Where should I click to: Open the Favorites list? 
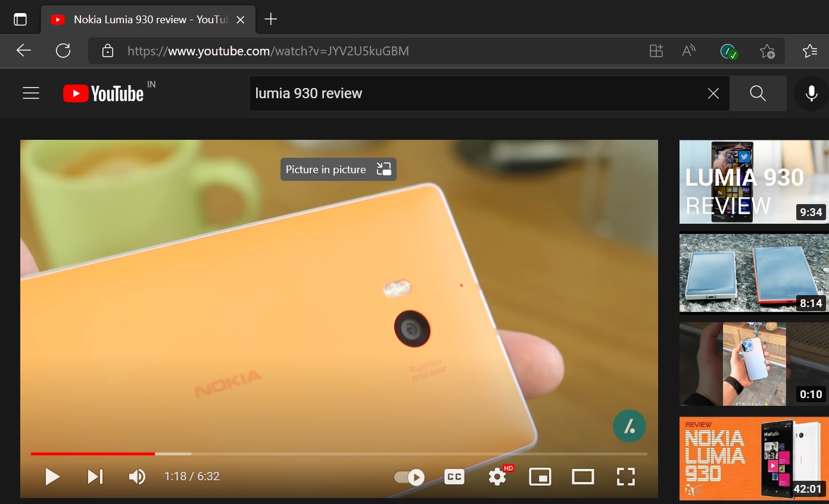coord(810,51)
